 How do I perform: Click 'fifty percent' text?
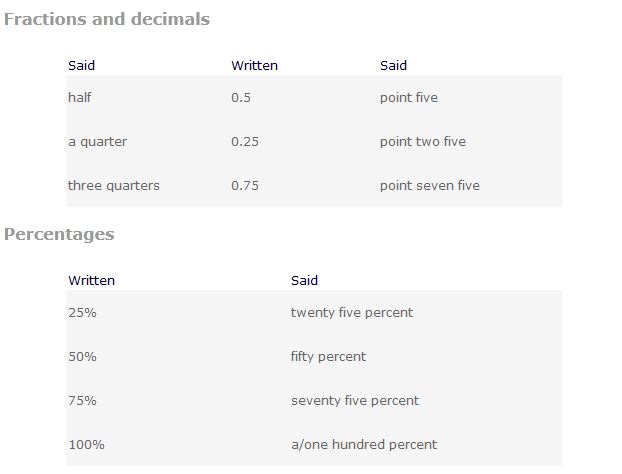click(328, 356)
